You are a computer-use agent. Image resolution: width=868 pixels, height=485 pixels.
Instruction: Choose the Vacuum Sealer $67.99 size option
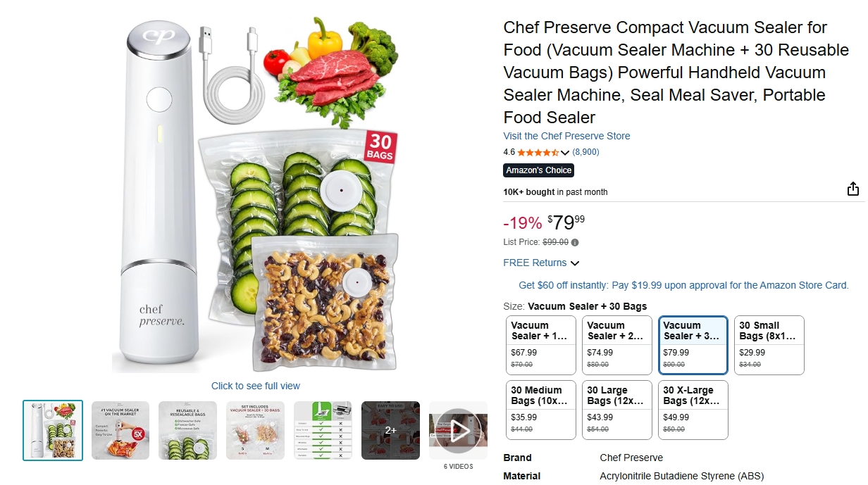[541, 345]
